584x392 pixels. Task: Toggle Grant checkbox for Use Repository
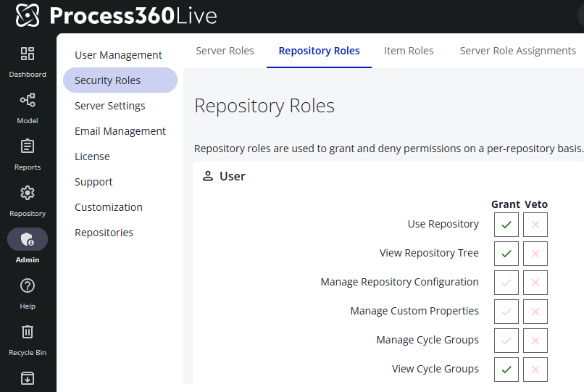tap(506, 225)
